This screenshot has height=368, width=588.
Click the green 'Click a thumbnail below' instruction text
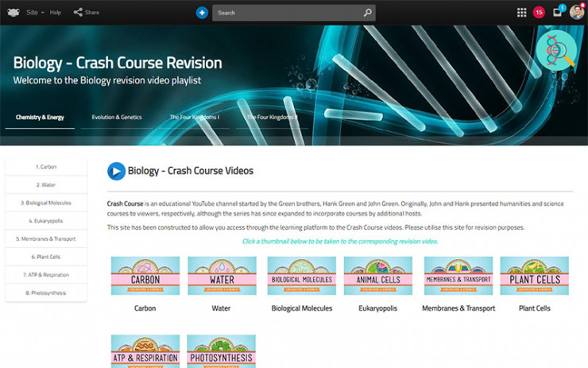[x=340, y=241]
